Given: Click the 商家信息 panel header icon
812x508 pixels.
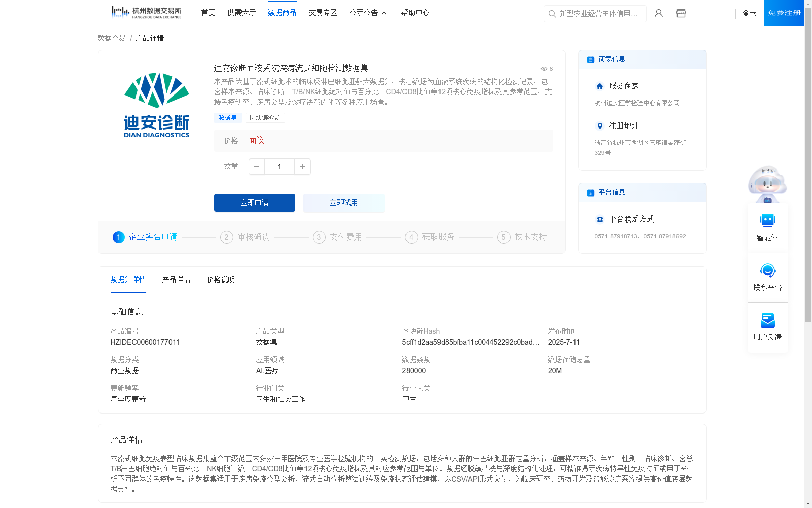Looking at the screenshot, I should (x=591, y=59).
